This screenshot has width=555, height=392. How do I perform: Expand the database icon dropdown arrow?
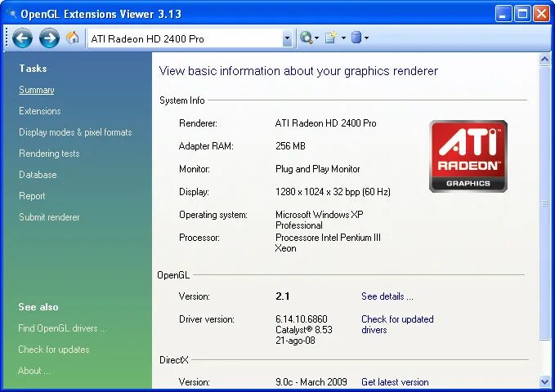click(366, 38)
